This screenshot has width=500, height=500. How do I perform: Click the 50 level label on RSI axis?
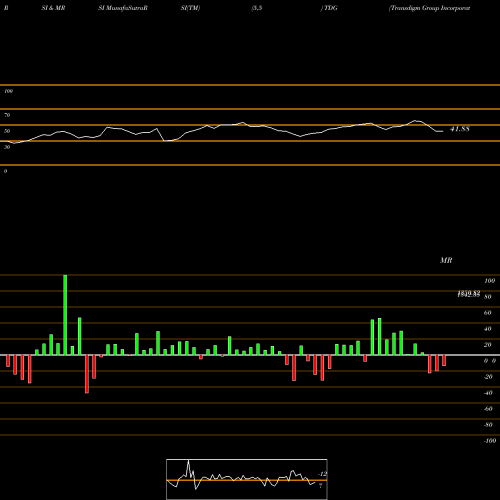[7, 131]
